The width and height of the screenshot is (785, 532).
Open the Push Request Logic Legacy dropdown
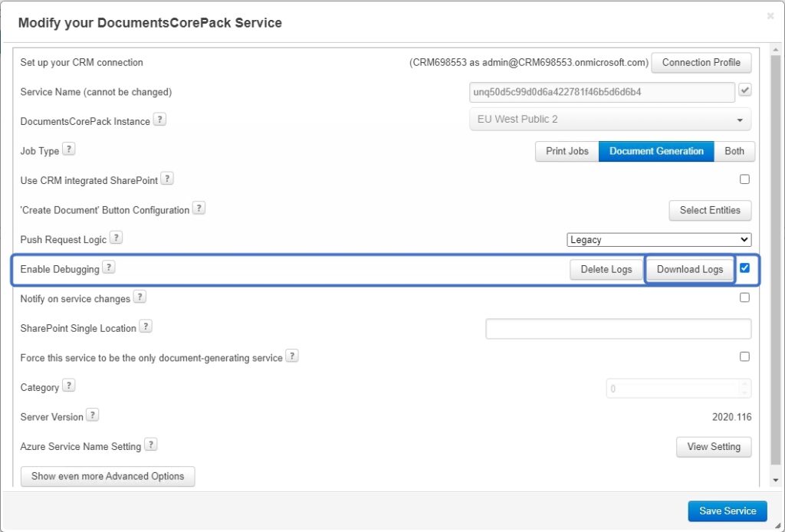point(659,240)
